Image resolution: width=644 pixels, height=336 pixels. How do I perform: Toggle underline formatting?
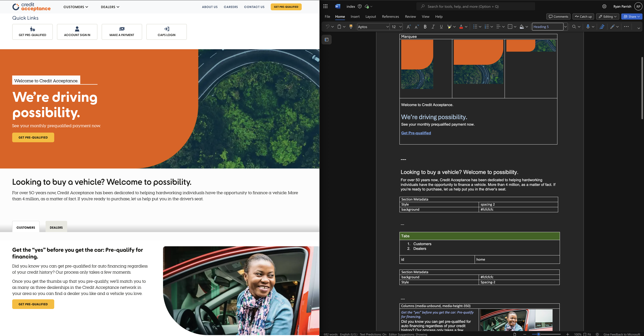pos(441,27)
